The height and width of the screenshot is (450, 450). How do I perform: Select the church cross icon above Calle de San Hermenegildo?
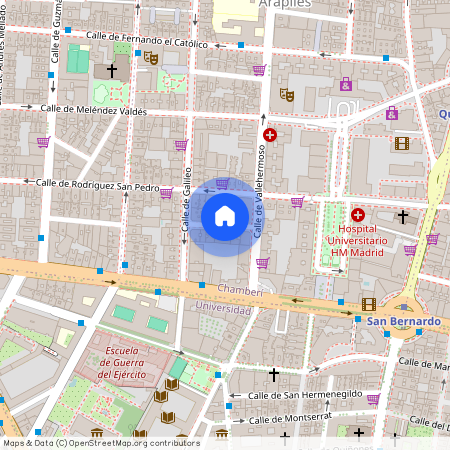(274, 375)
